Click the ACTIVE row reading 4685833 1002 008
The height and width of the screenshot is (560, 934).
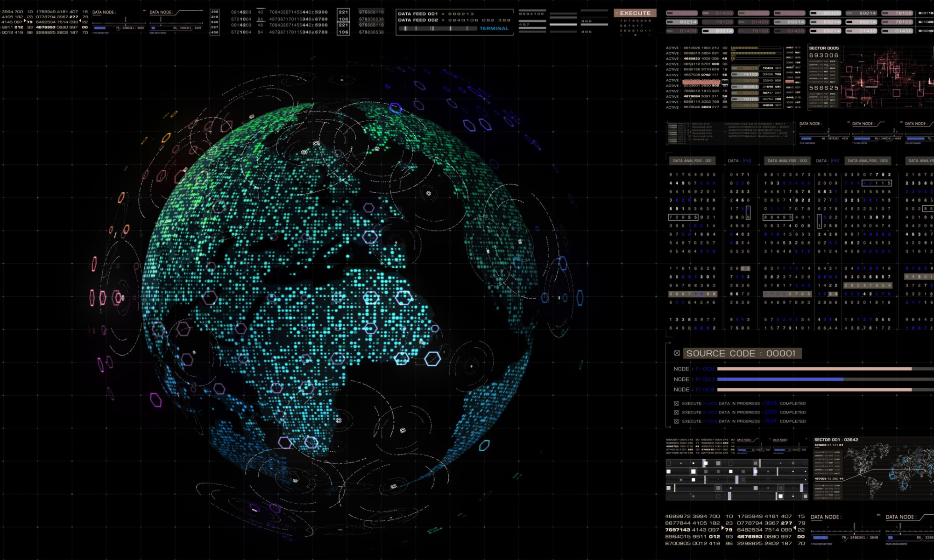(697, 59)
